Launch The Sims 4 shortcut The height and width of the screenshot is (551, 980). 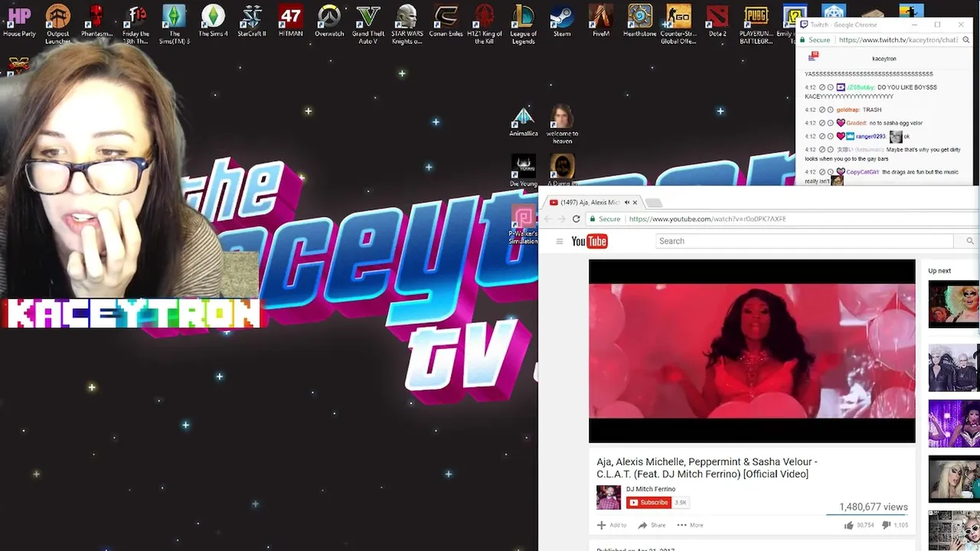[213, 22]
